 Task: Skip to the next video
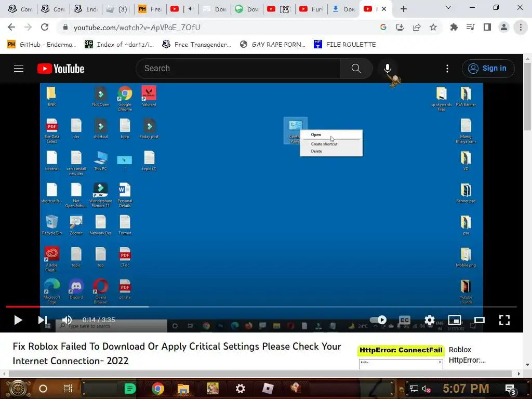(42, 320)
